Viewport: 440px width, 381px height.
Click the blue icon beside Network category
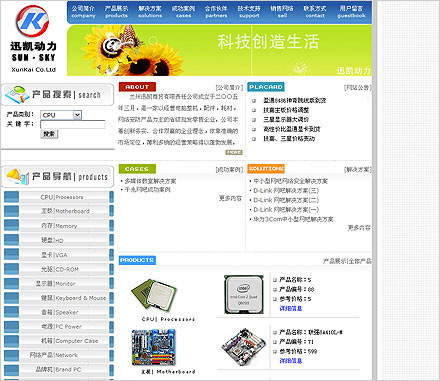11,355
